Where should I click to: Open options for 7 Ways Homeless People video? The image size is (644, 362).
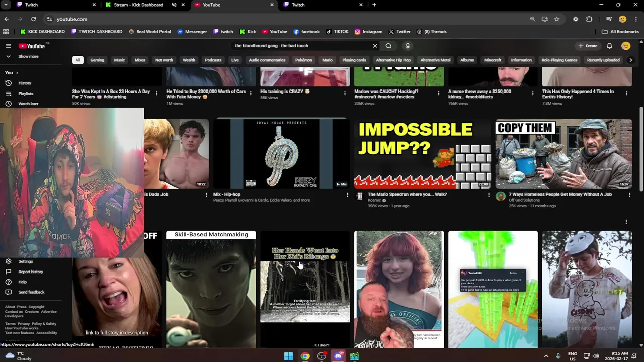click(629, 195)
